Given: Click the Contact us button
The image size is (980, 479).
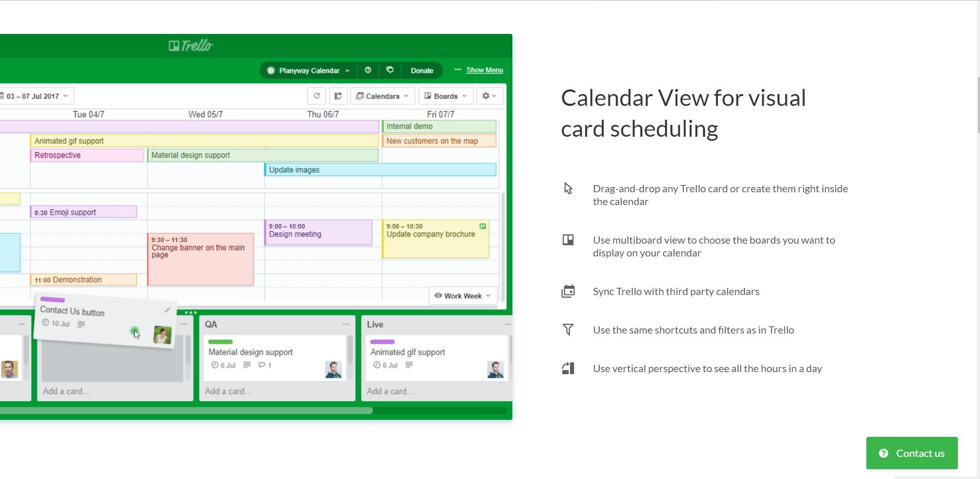Looking at the screenshot, I should (912, 453).
